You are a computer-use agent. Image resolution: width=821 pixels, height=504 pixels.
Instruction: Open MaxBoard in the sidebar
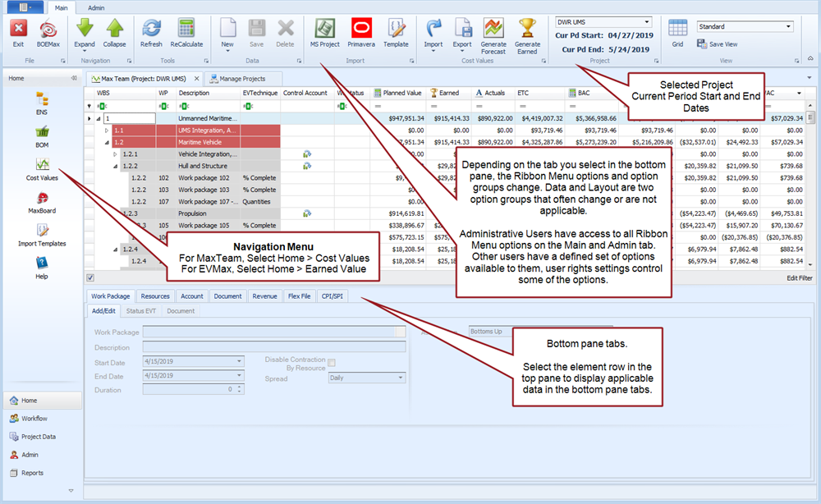(x=42, y=203)
